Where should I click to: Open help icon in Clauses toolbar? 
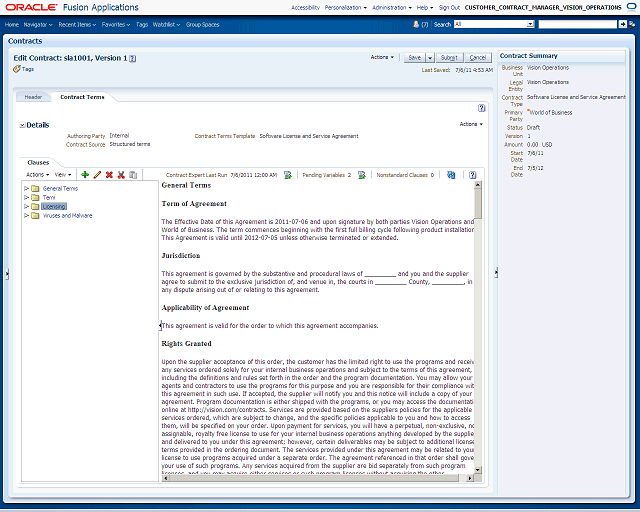pos(473,175)
